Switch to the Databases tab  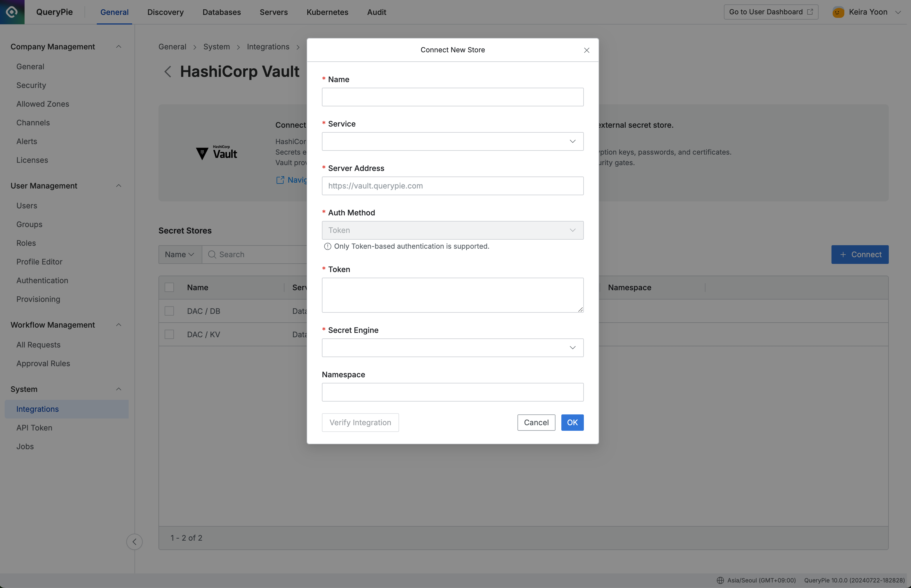coord(222,12)
